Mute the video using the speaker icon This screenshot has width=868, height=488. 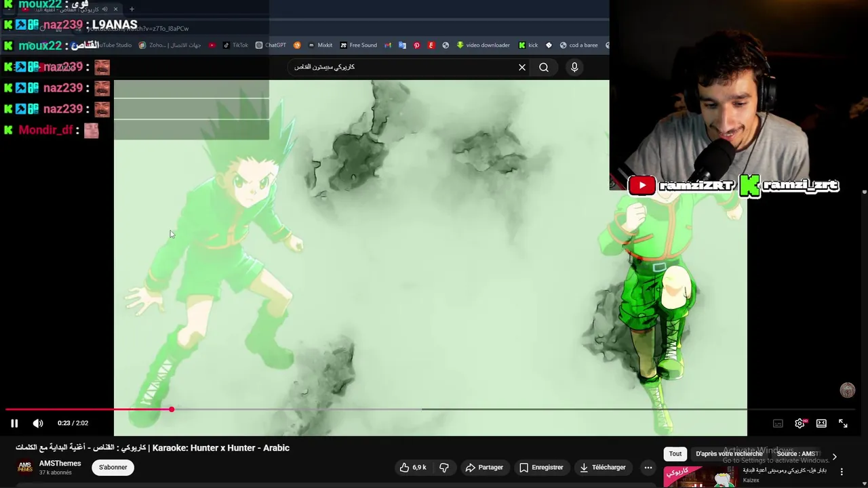coord(38,423)
